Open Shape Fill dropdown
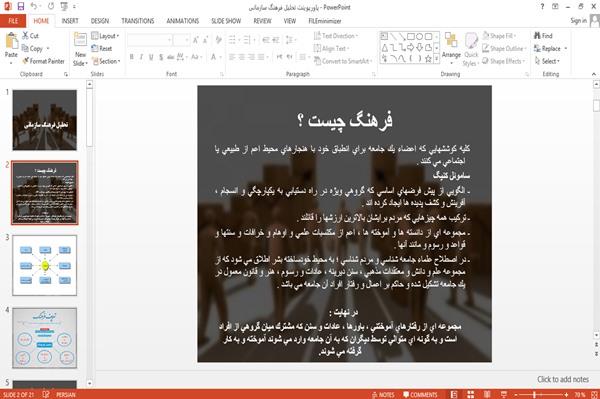This screenshot has height=399, width=600. coord(499,36)
